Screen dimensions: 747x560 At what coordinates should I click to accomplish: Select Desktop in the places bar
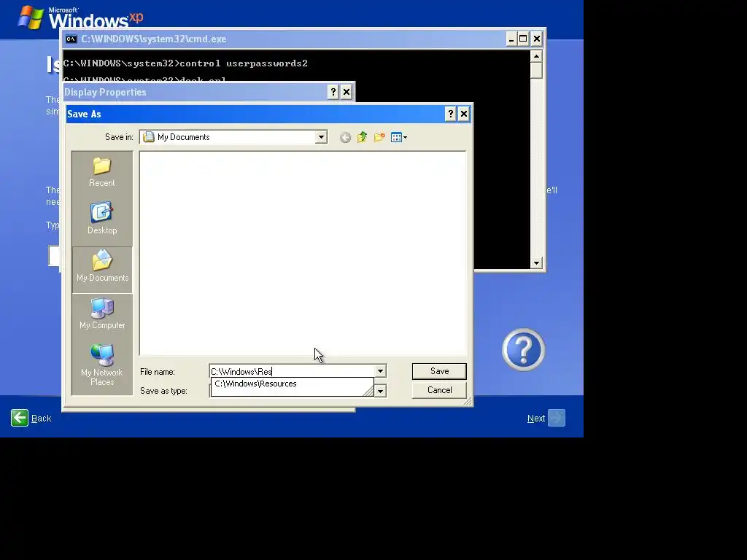point(102,219)
